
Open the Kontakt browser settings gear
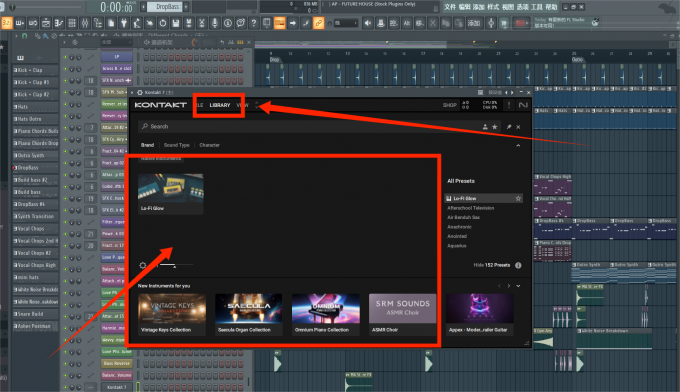tap(143, 265)
